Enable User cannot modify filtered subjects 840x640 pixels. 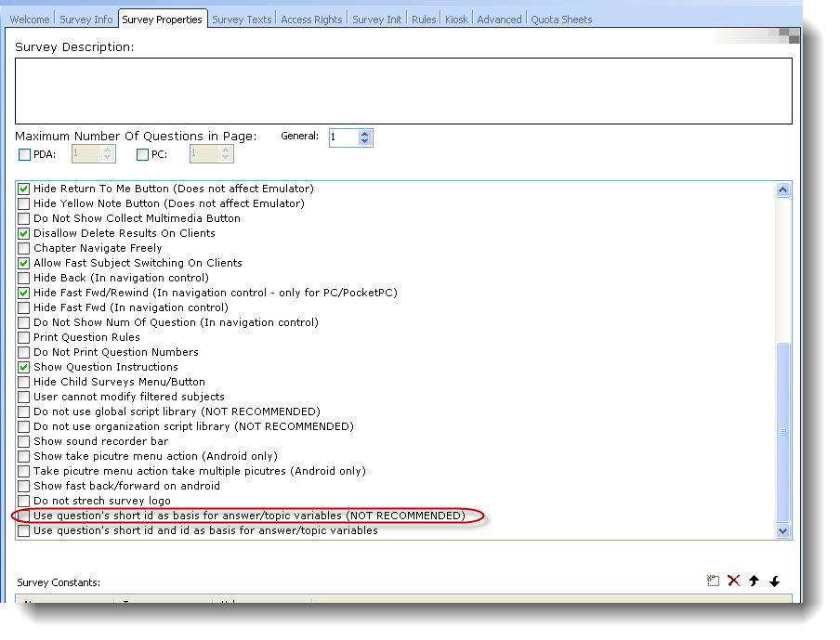coord(23,397)
